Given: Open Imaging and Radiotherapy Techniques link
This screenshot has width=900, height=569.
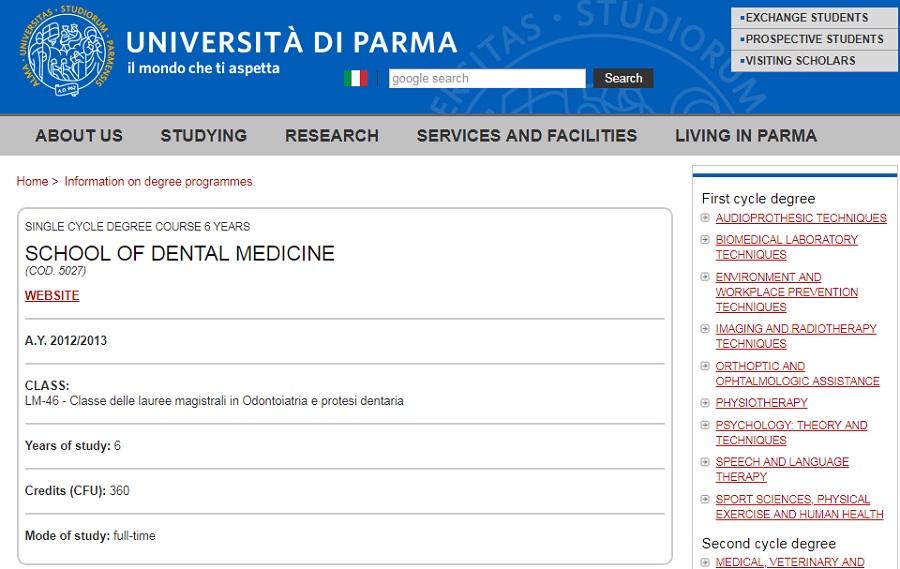Looking at the screenshot, I should (x=796, y=336).
